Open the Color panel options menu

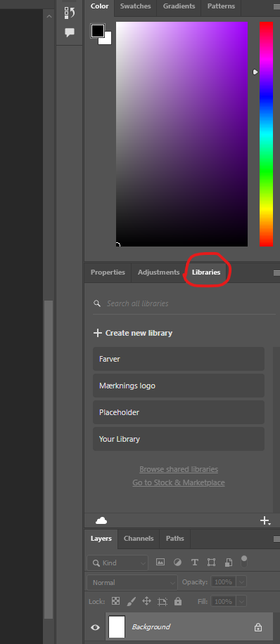coord(276,7)
